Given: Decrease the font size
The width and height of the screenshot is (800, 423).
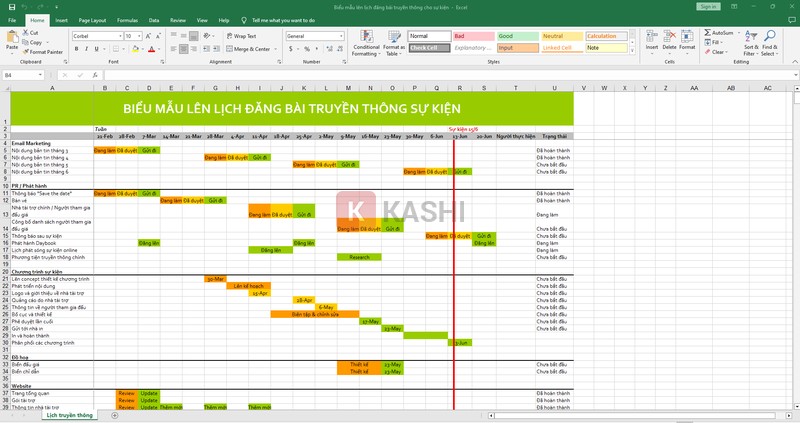Looking at the screenshot, I should point(158,36).
